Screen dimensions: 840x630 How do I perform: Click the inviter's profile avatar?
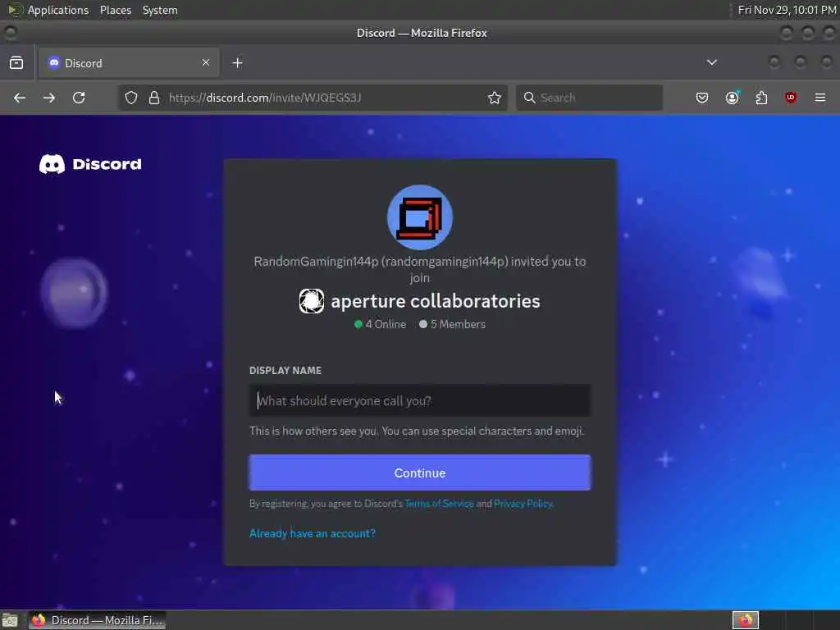point(420,217)
